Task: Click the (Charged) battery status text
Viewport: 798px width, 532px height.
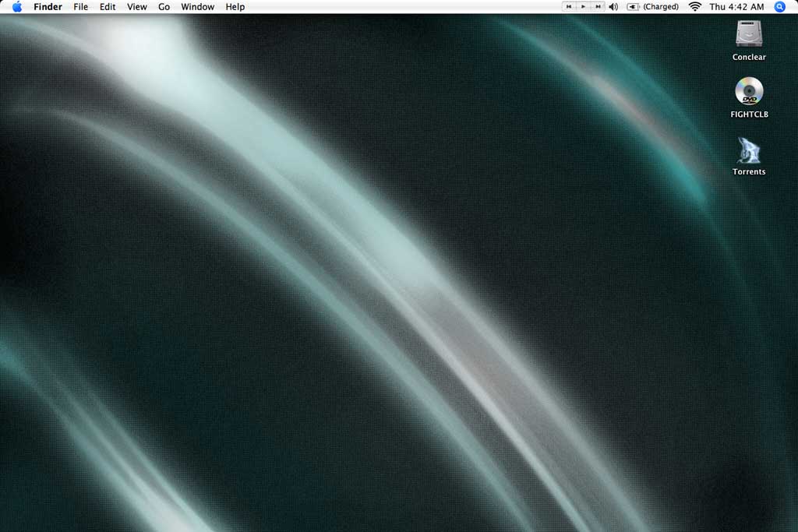Action: click(x=661, y=7)
